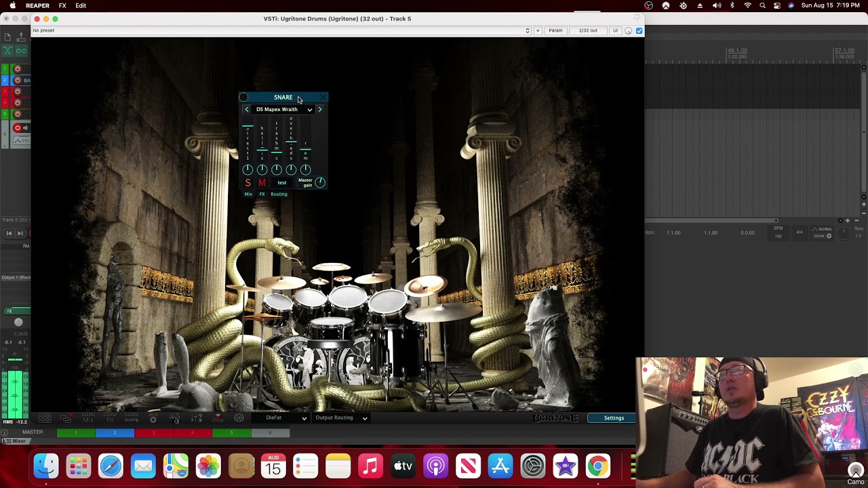868x488 pixels.
Task: Switch to the Mix tab in snare panel
Action: [x=248, y=195]
